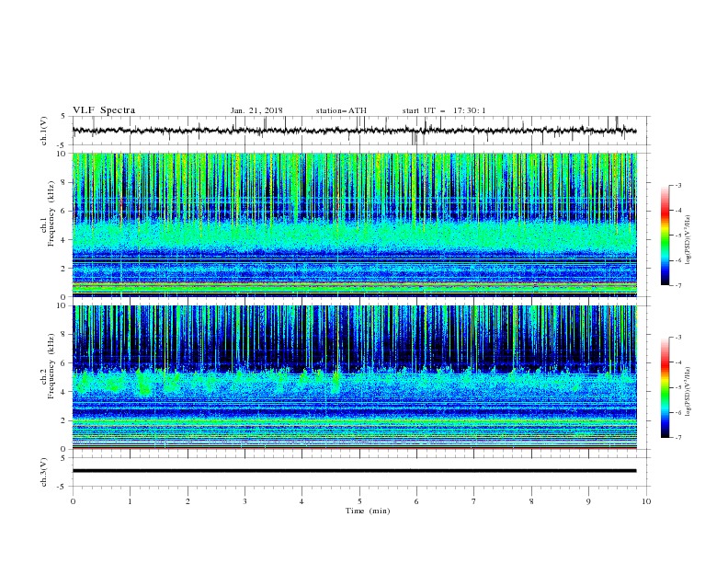Click the upper colorbar for ch.1
This screenshot has width=728, height=563.
pos(665,236)
